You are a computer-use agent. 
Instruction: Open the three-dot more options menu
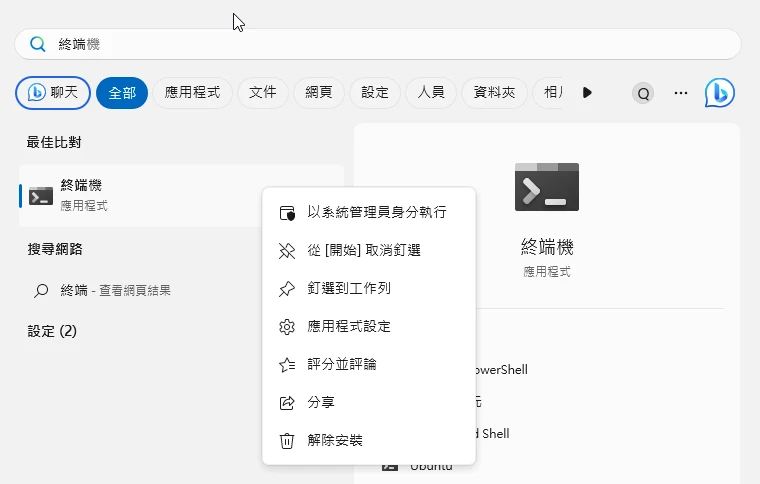[681, 93]
